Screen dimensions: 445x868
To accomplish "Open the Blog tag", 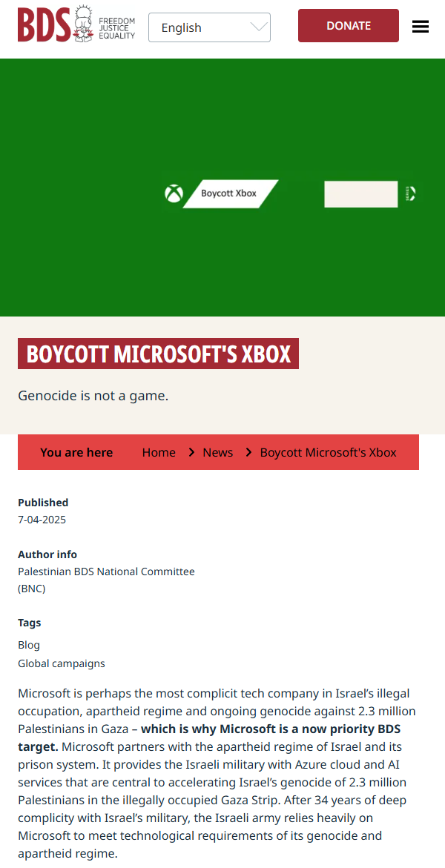I will pyautogui.click(x=29, y=645).
